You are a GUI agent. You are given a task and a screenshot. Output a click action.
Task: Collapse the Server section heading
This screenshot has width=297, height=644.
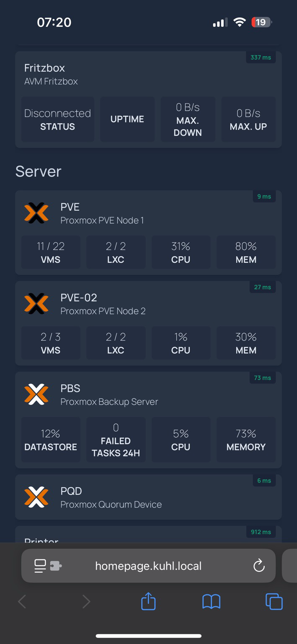click(38, 171)
